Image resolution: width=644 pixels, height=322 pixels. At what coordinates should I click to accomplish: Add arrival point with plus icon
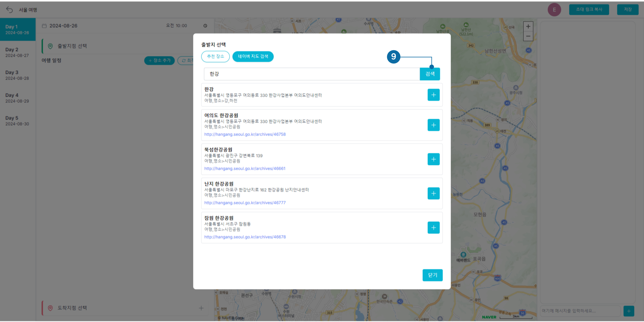[x=201, y=308]
